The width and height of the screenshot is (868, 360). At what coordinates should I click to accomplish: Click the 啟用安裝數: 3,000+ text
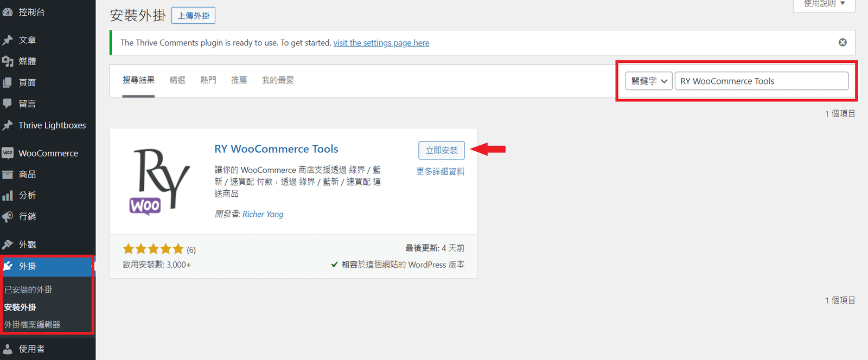[157, 265]
